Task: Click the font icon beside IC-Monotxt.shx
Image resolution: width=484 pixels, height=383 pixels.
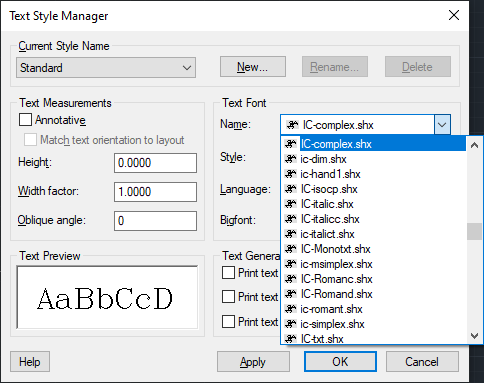Action: click(x=291, y=249)
